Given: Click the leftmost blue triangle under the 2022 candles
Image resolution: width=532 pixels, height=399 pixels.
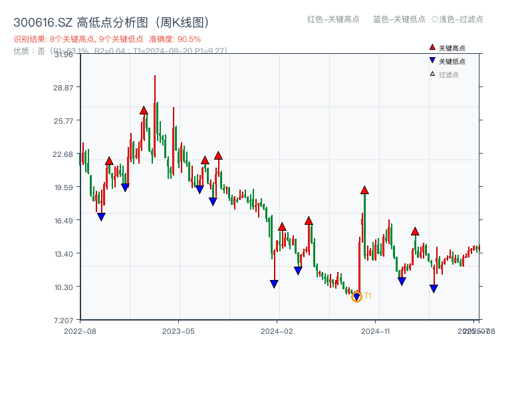Looking at the screenshot, I should pos(101,217).
